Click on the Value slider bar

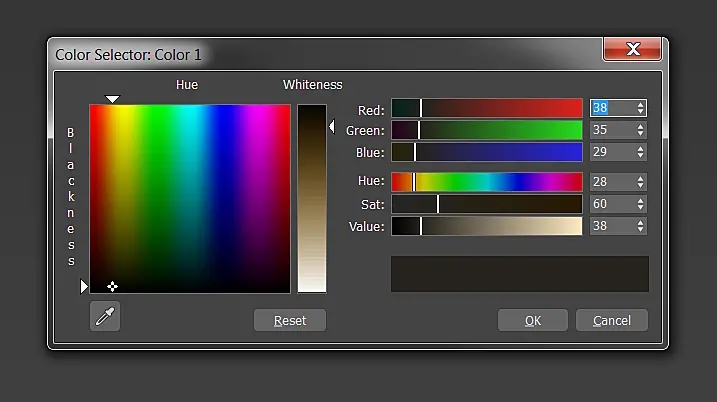(487, 226)
